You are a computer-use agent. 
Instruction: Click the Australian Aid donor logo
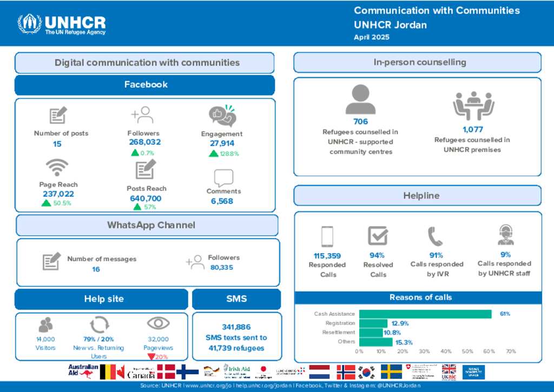pos(83,371)
